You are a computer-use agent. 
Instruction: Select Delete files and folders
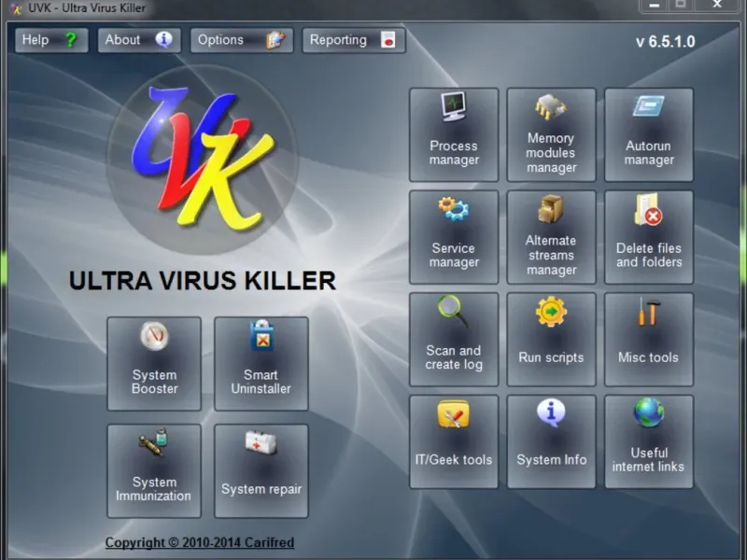(649, 237)
